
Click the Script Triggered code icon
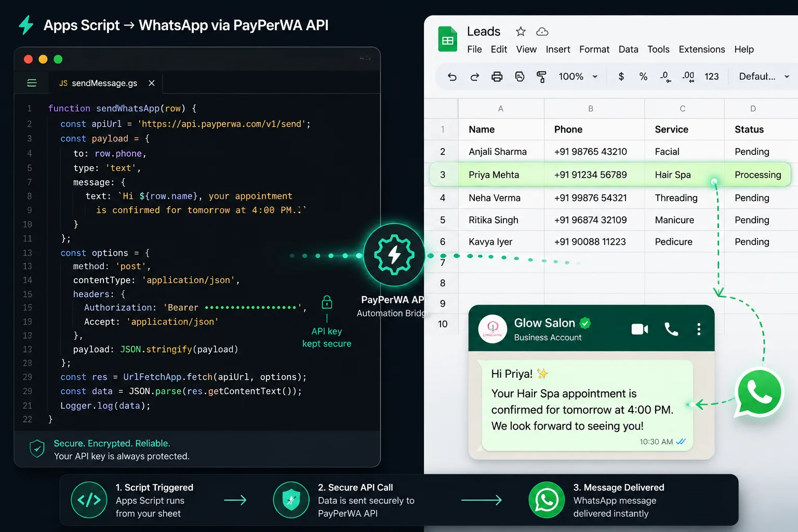point(89,500)
